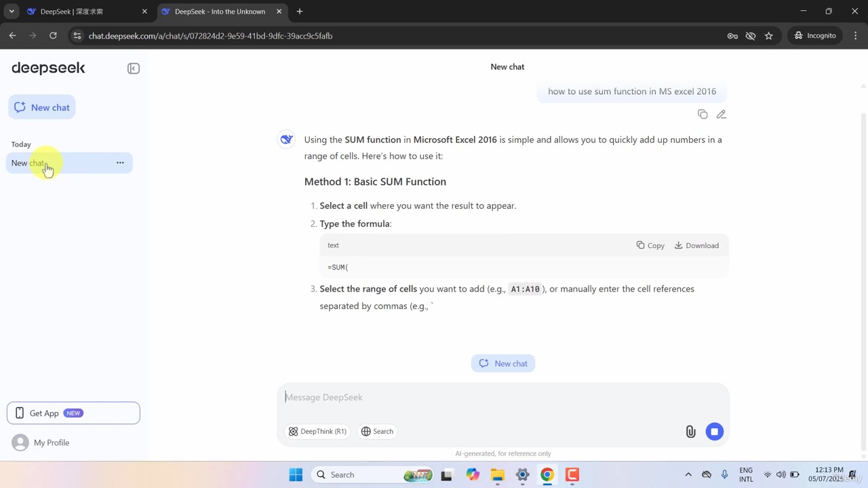
Task: Open File Explorer from the taskbar
Action: [x=498, y=474]
